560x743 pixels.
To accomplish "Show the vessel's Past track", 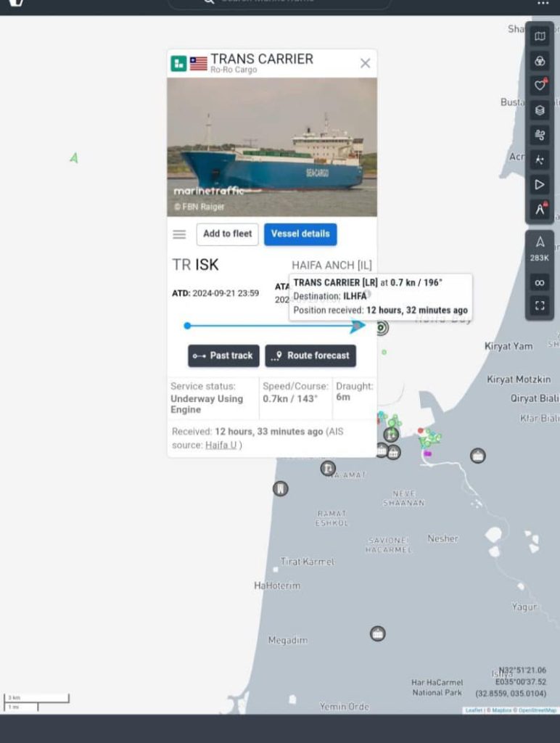I will [x=223, y=356].
